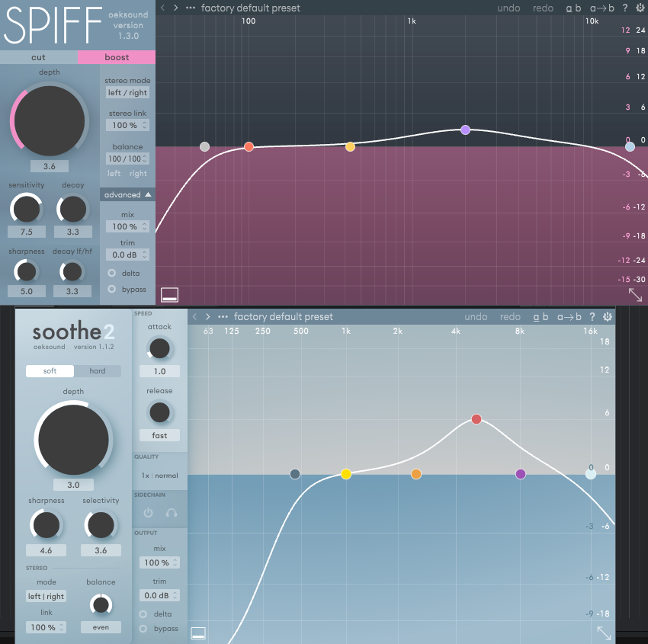This screenshot has width=648, height=644.
Task: Select Spiff yellow band node
Action: coord(350,146)
